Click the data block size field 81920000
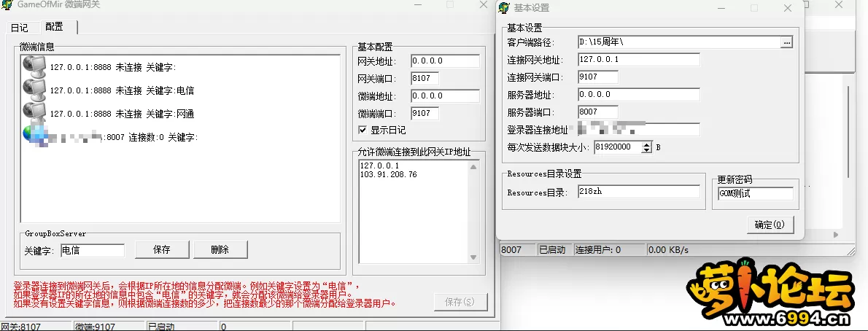Viewport: 868px width, 331px height. pyautogui.click(x=618, y=147)
